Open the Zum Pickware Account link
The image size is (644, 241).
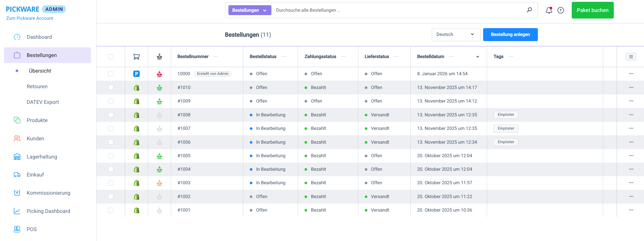29,18
